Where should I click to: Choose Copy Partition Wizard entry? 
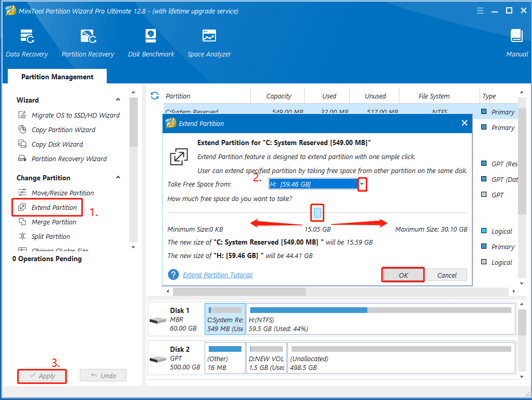point(63,130)
